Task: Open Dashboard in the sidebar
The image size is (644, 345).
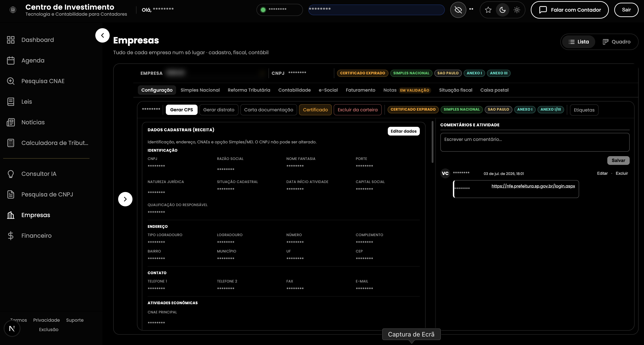Action: pos(38,40)
